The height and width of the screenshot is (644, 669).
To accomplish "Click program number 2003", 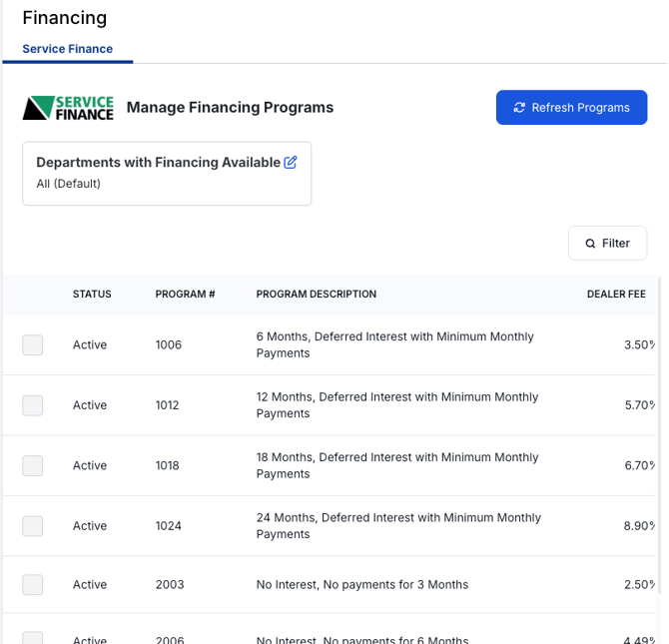I will pyautogui.click(x=170, y=585).
